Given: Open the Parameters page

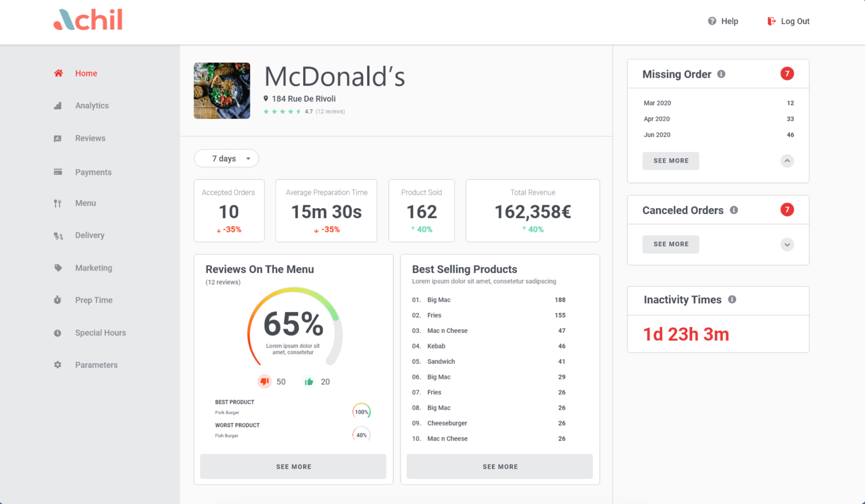Looking at the screenshot, I should coord(96,365).
